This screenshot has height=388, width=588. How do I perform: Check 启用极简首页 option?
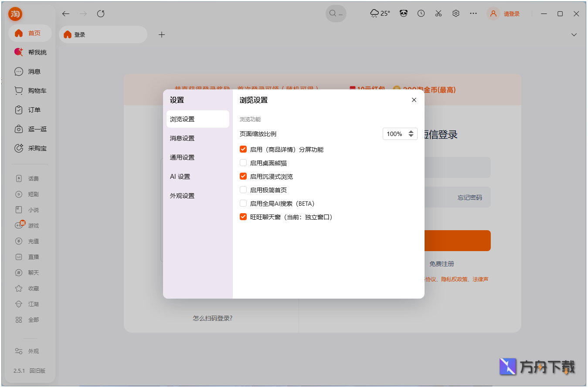(x=243, y=190)
